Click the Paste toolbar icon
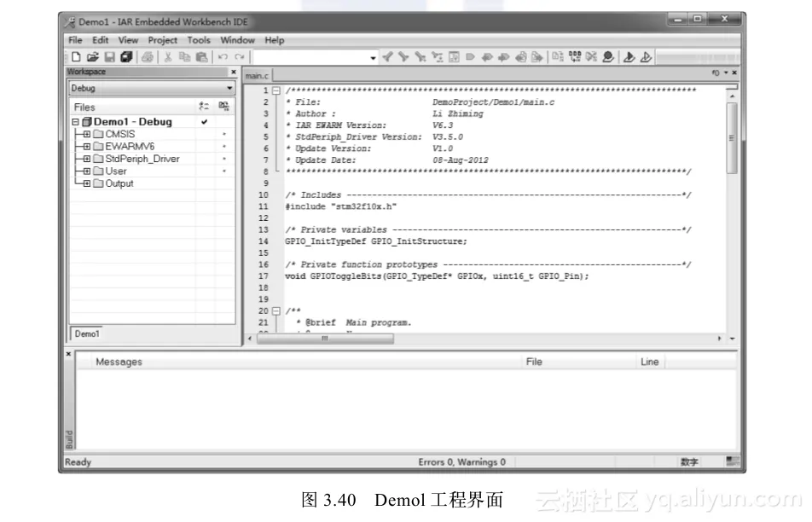 201,57
